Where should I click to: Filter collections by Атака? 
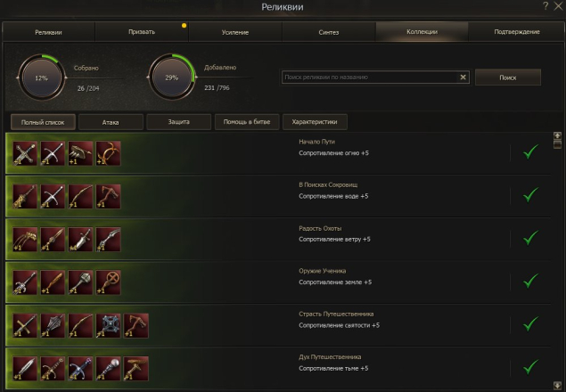pos(111,122)
